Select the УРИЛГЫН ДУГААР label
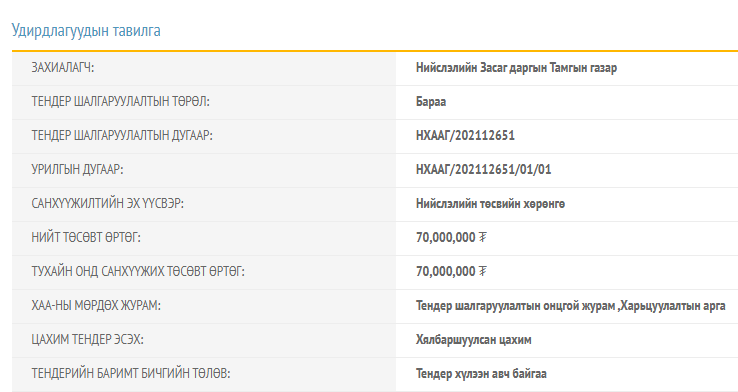The height and width of the screenshot is (392, 738). coord(77,169)
